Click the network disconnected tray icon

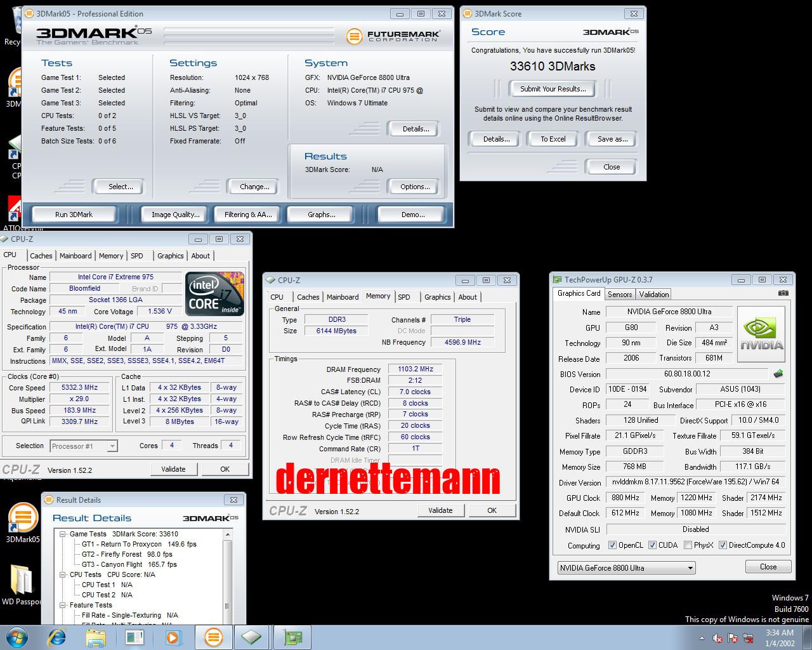[749, 638]
